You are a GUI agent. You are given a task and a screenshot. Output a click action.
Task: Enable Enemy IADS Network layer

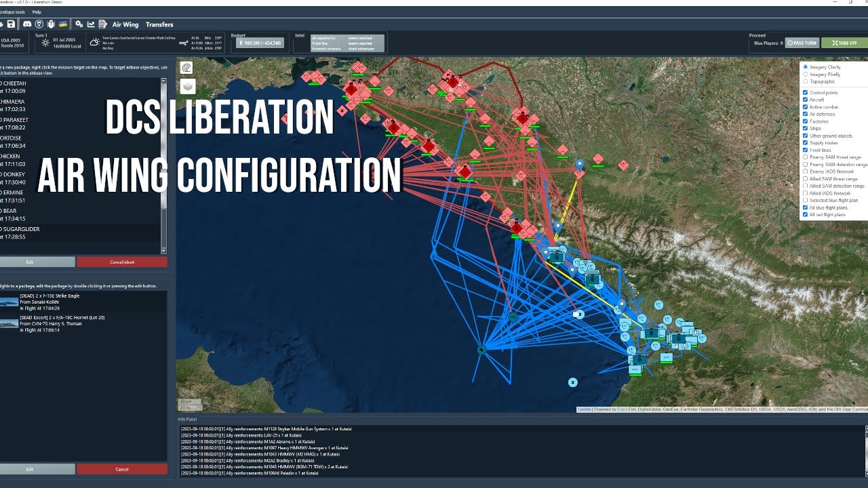(x=805, y=171)
